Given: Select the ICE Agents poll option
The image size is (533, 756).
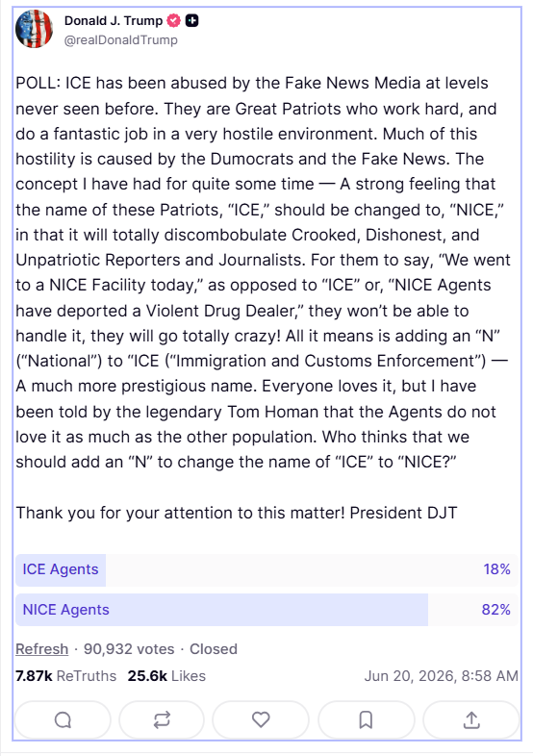Looking at the screenshot, I should point(266,570).
